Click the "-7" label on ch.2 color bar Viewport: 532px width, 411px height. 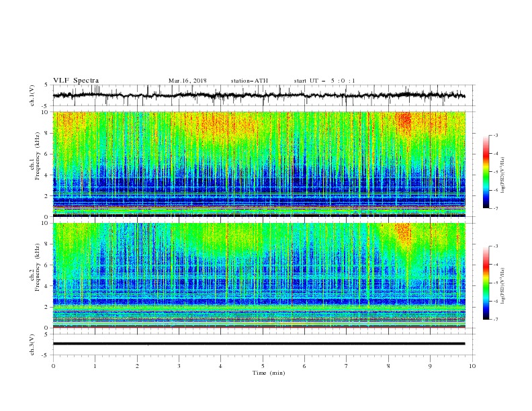click(x=495, y=319)
